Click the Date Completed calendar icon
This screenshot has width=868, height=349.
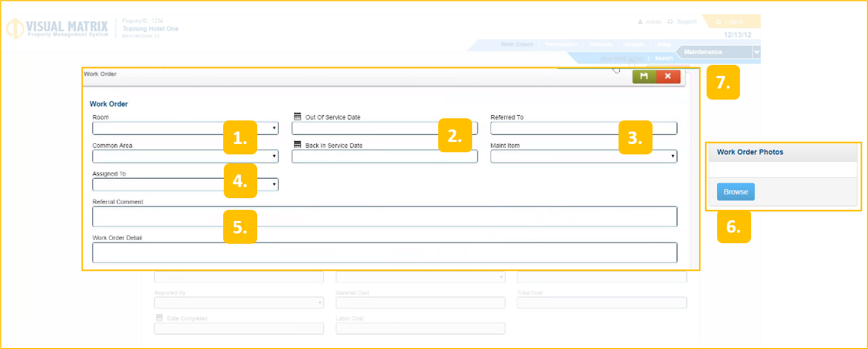pos(159,318)
